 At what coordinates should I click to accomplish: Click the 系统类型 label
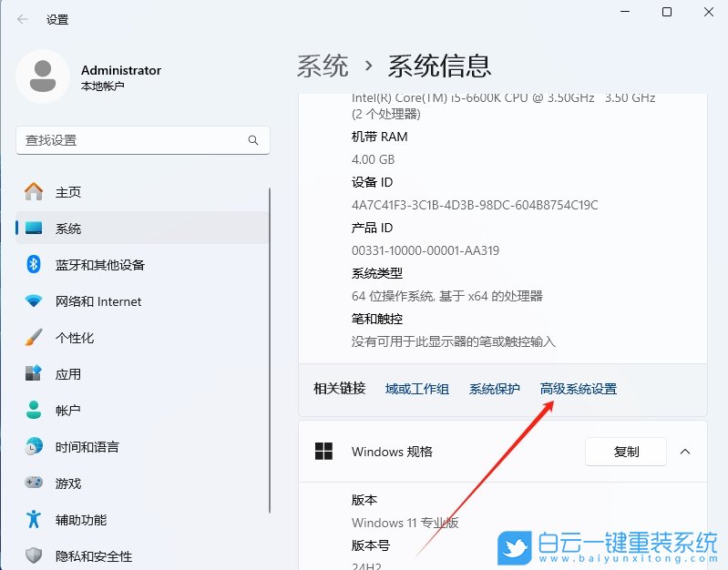click(x=377, y=273)
